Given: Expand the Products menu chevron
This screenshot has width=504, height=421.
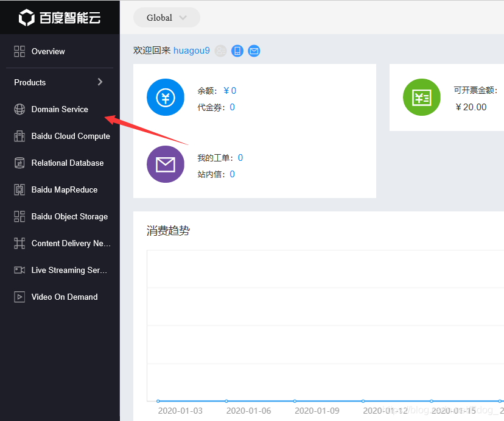Looking at the screenshot, I should pyautogui.click(x=100, y=82).
